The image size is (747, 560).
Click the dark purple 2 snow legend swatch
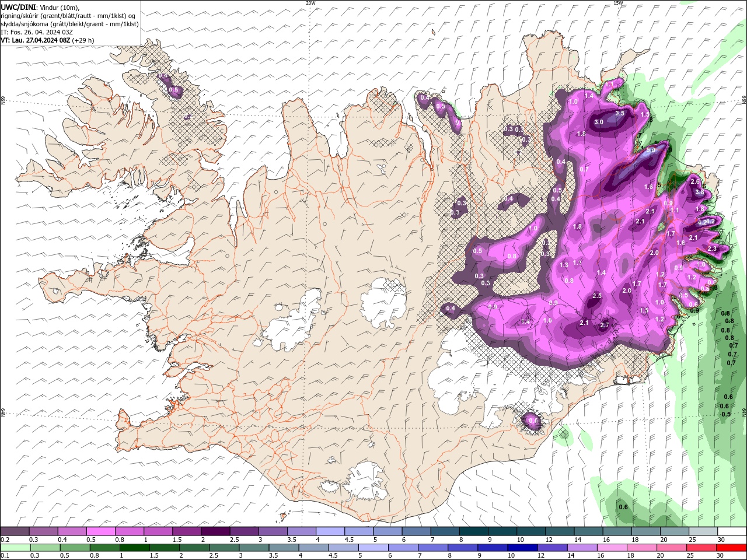pyautogui.click(x=215, y=531)
